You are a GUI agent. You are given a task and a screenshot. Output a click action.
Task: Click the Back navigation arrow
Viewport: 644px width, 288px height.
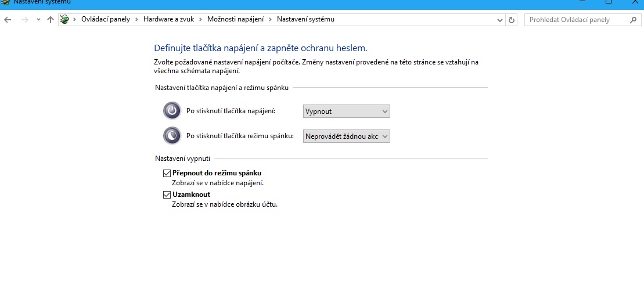click(8, 20)
